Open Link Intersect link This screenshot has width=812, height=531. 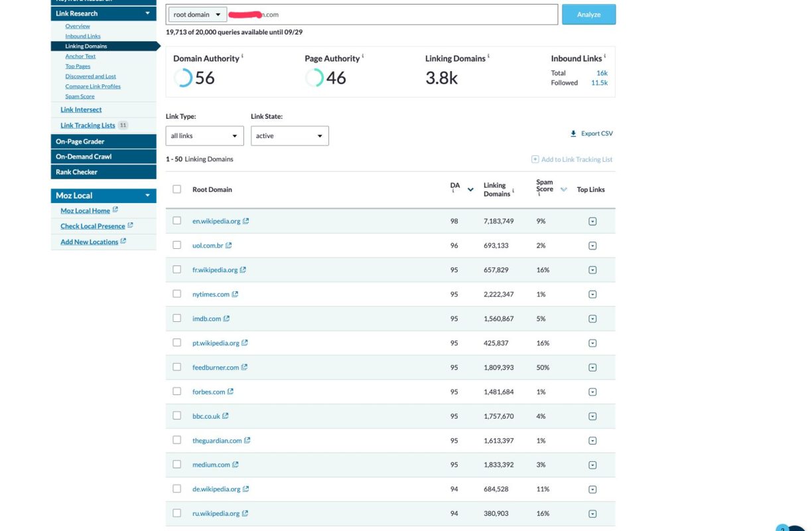coord(81,110)
